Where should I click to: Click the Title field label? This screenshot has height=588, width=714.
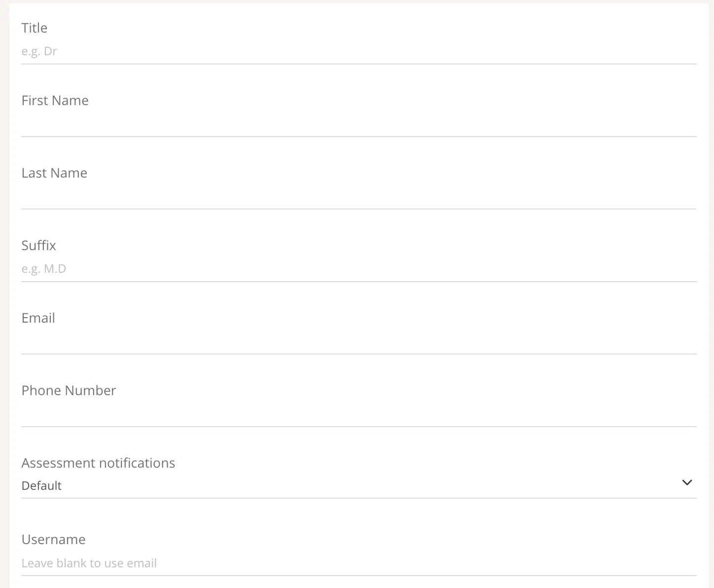(35, 28)
